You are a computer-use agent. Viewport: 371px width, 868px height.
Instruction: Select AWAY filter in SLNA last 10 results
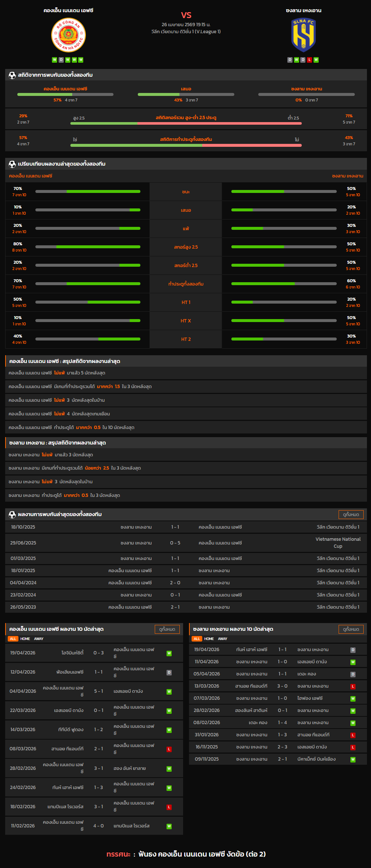click(223, 639)
